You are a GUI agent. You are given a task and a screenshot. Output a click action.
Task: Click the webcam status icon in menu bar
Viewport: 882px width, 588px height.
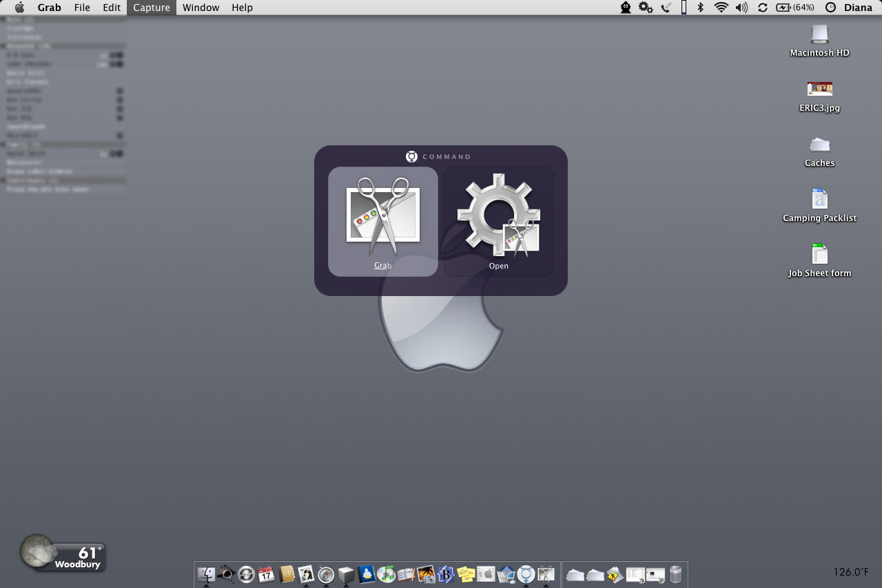click(626, 8)
